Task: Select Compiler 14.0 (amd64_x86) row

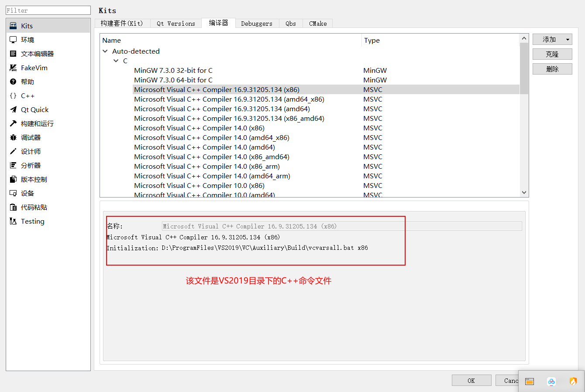Action: 326,137
